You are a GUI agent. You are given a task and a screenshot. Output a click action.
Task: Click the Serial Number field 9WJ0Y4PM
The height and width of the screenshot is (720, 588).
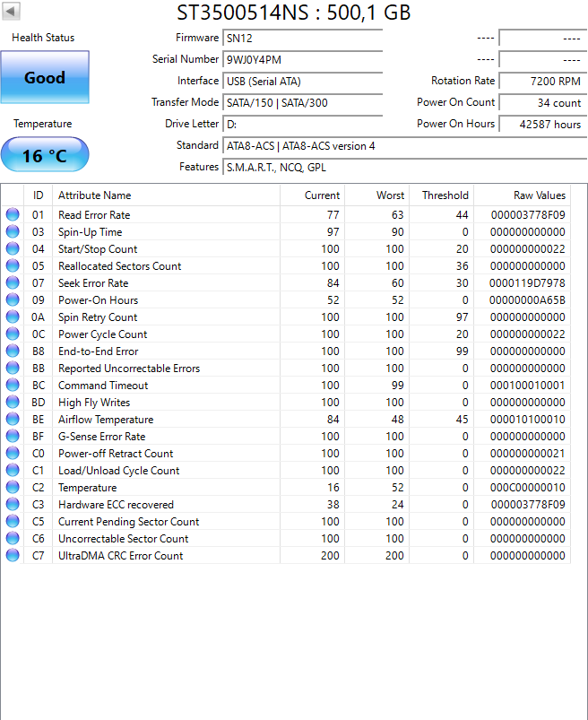(x=302, y=60)
